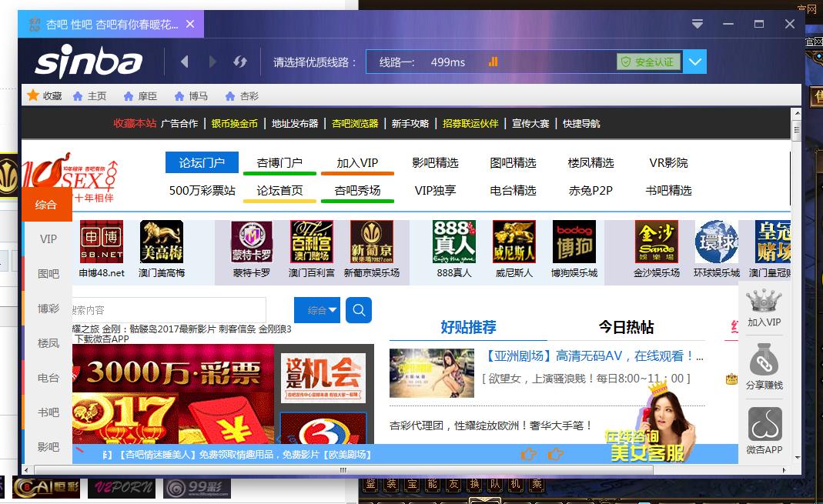Screen dimensions: 823x504
Task: Open the 楼凤精选 nav item
Action: click(x=590, y=162)
